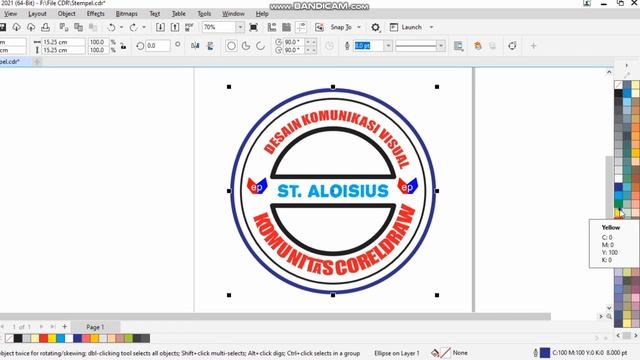Open the Tools menu

coord(204,13)
